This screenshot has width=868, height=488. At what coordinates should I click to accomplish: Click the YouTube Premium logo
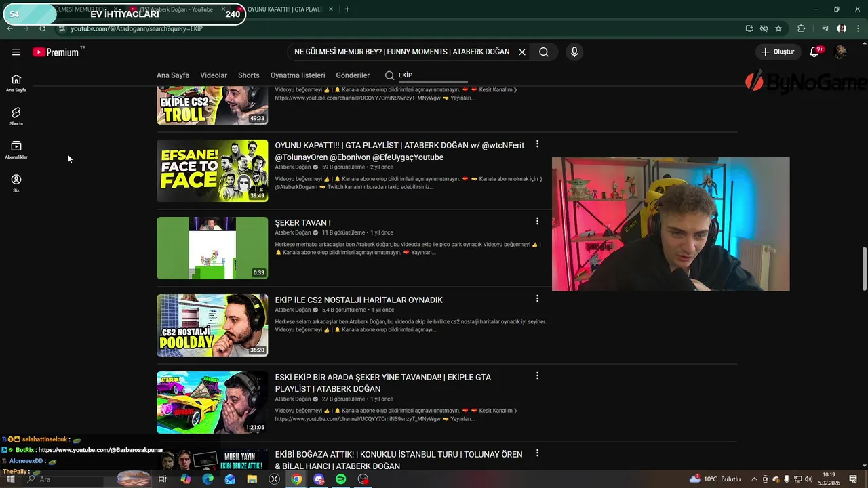(x=56, y=52)
